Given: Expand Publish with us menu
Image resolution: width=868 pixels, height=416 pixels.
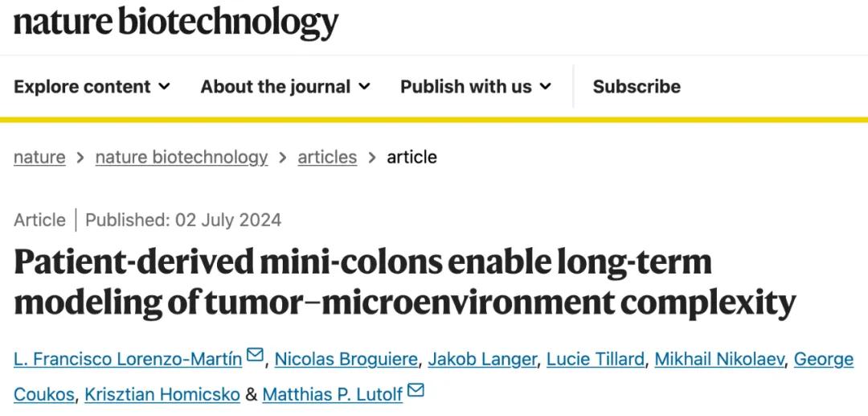Looking at the screenshot, I should pos(475,87).
